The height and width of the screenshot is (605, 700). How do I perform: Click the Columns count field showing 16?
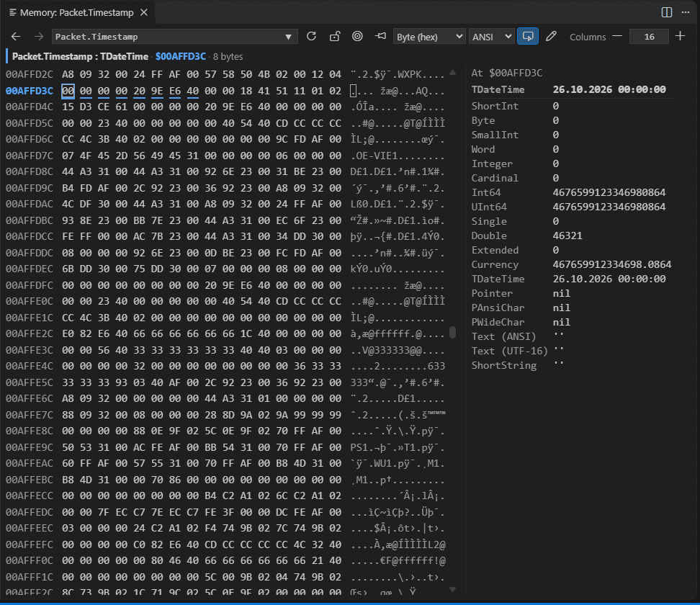(x=649, y=37)
